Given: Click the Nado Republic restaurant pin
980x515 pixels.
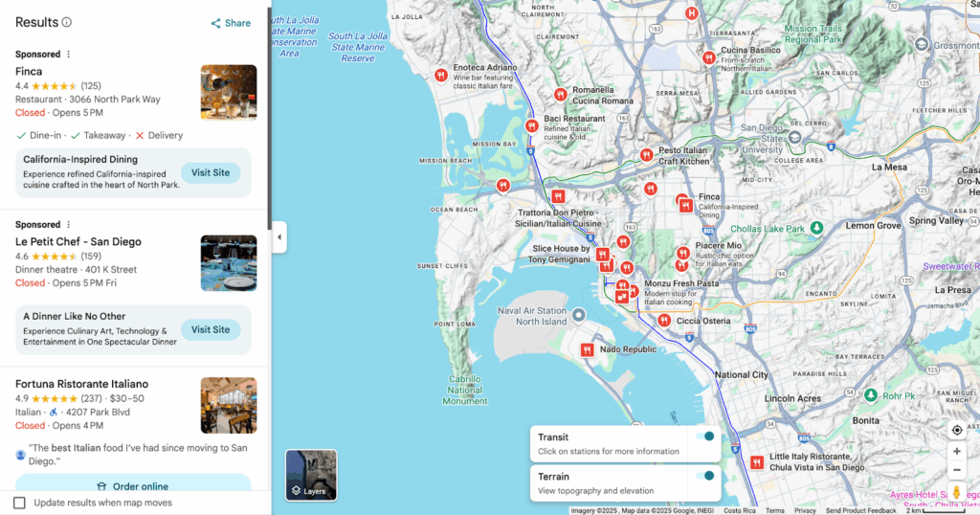Looking at the screenshot, I should tap(587, 350).
